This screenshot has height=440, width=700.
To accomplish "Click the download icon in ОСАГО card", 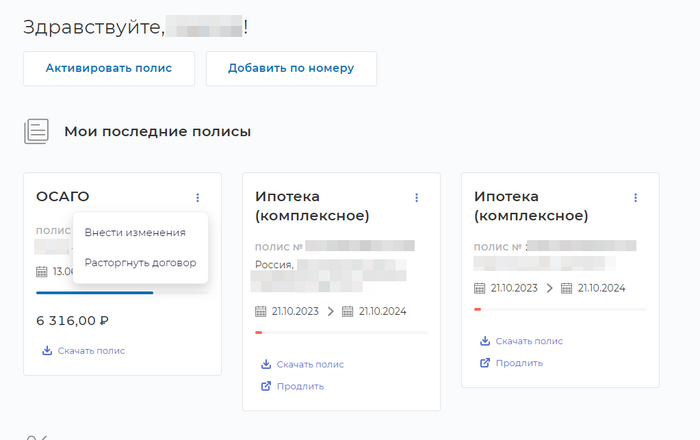I will (46, 351).
